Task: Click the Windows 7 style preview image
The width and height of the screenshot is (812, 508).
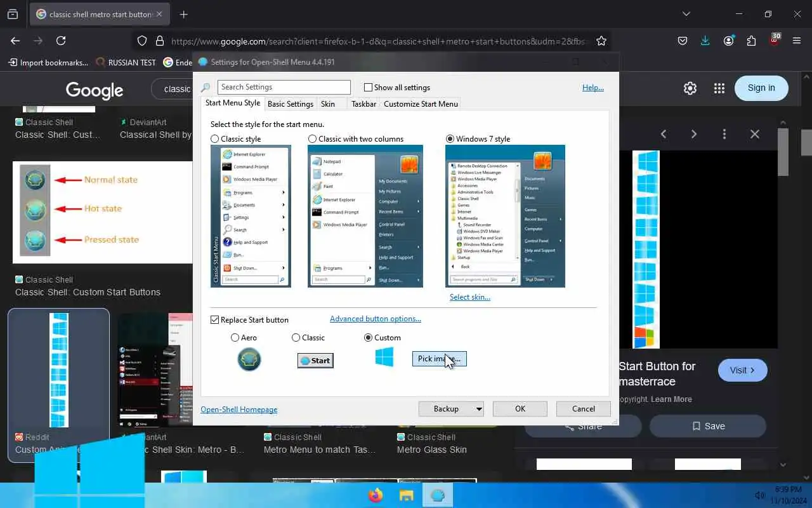Action: [x=505, y=216]
